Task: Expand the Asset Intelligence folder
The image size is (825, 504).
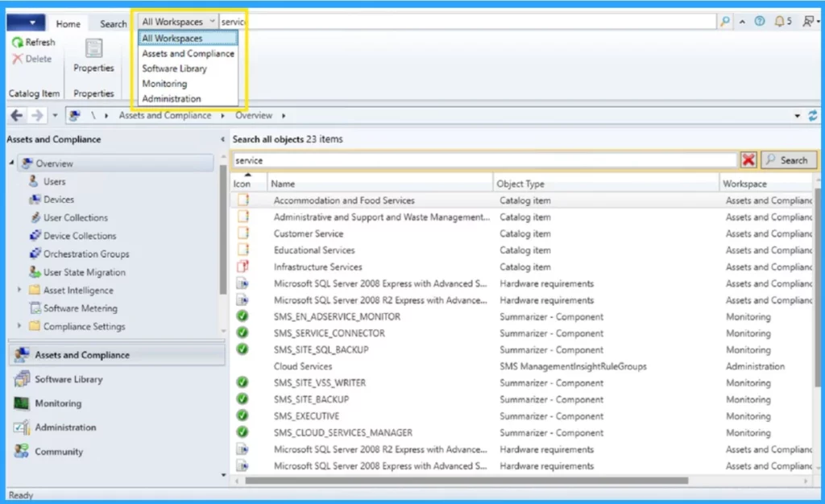Action: 19,290
